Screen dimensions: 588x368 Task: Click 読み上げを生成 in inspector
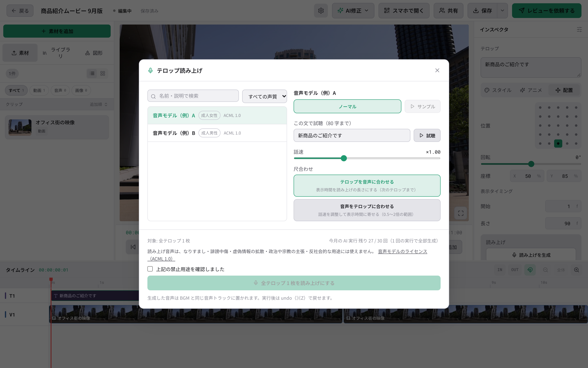click(x=531, y=255)
